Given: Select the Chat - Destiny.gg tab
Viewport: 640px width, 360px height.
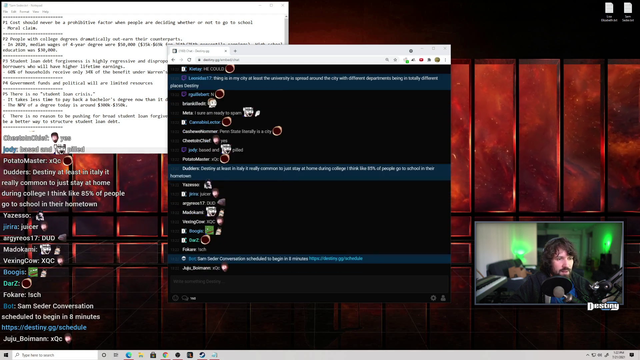Looking at the screenshot, I should [x=199, y=51].
